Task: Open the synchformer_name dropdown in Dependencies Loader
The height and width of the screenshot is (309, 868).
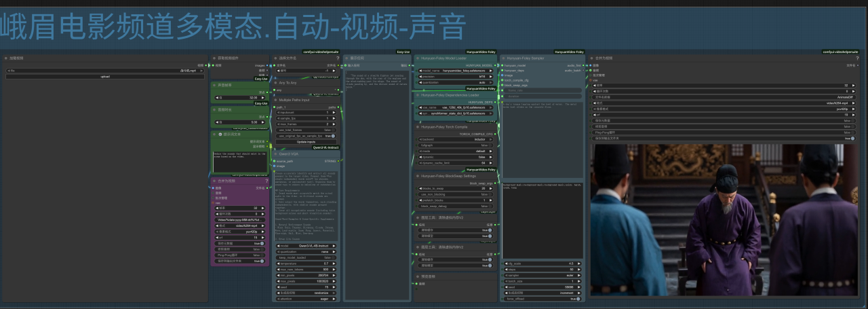Action: 456,113
